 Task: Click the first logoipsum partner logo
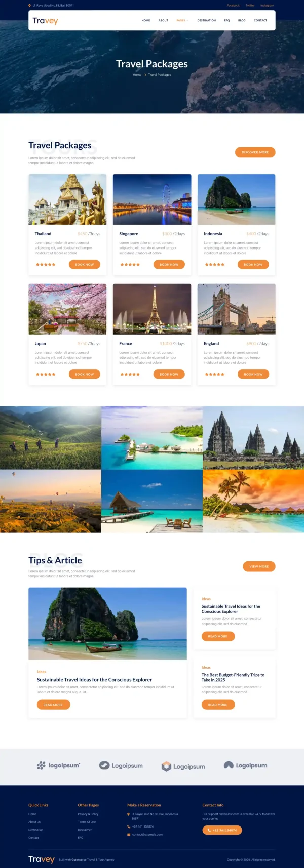tap(58, 765)
